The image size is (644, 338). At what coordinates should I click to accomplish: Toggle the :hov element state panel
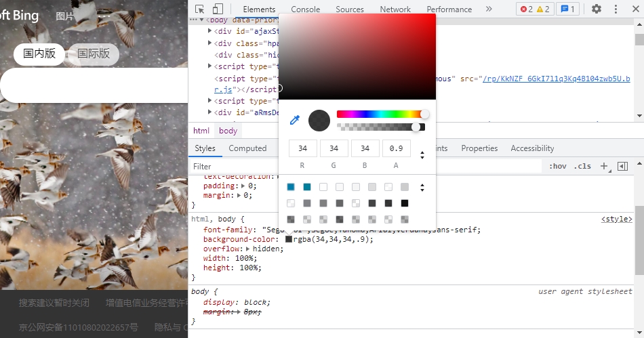pyautogui.click(x=557, y=166)
